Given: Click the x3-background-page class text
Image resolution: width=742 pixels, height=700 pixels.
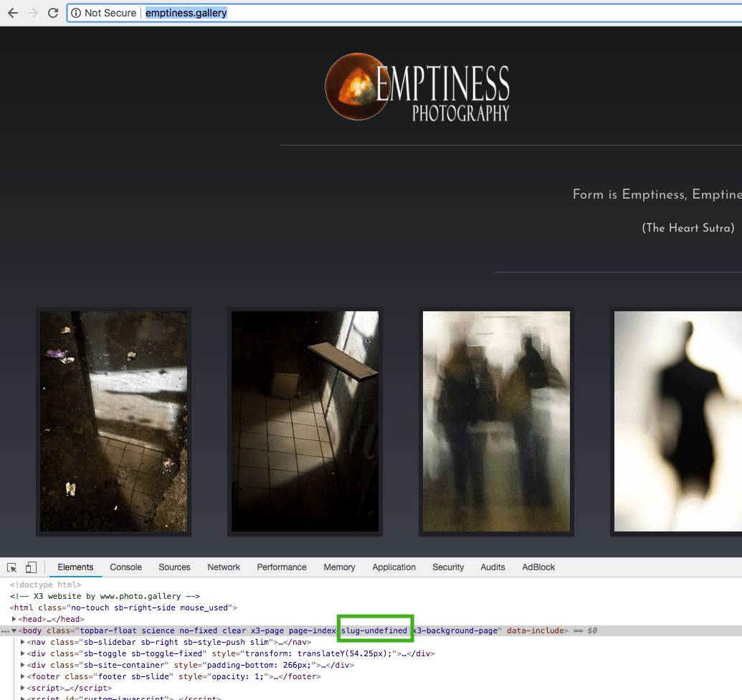Looking at the screenshot, I should (x=455, y=630).
